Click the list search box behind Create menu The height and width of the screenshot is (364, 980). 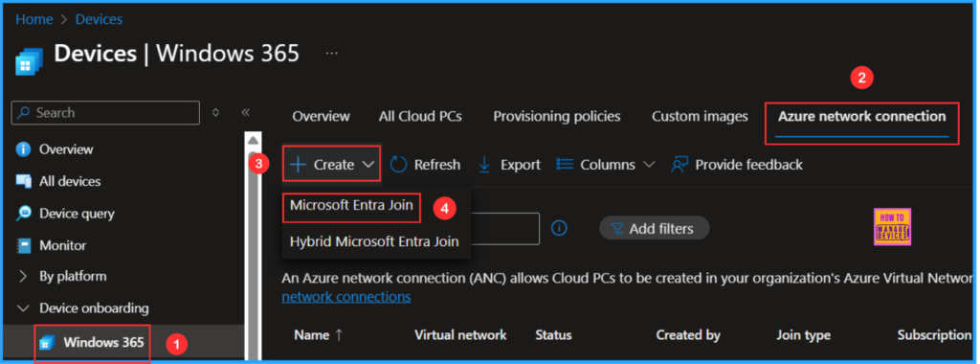[504, 228]
